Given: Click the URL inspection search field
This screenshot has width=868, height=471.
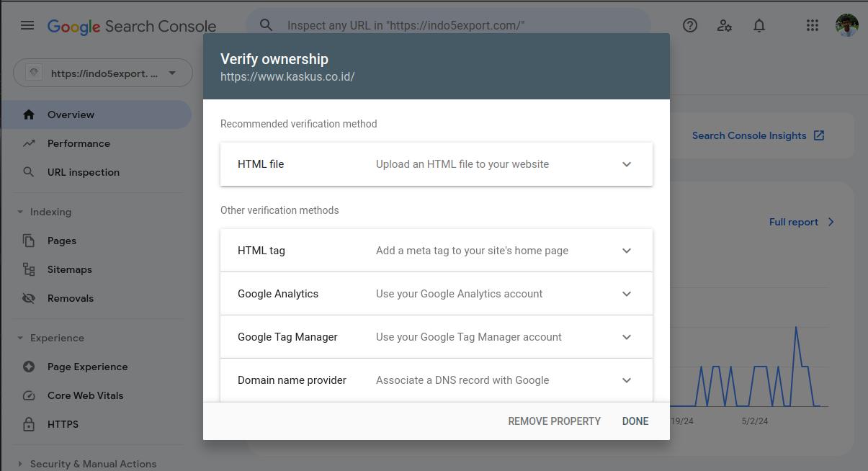Looking at the screenshot, I should 448,26.
